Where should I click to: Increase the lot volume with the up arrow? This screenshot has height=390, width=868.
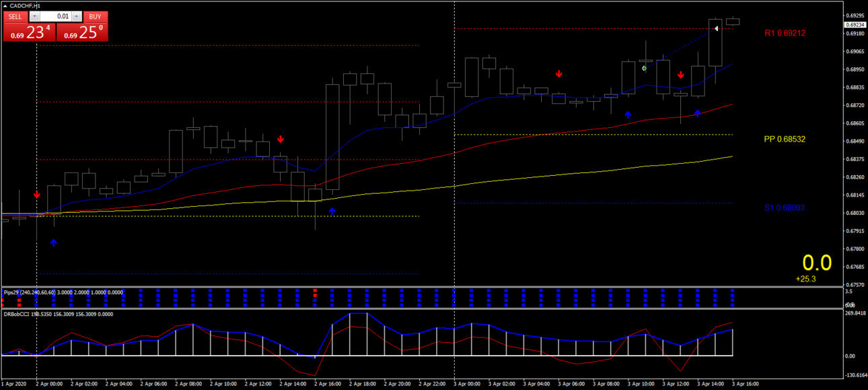click(76, 17)
